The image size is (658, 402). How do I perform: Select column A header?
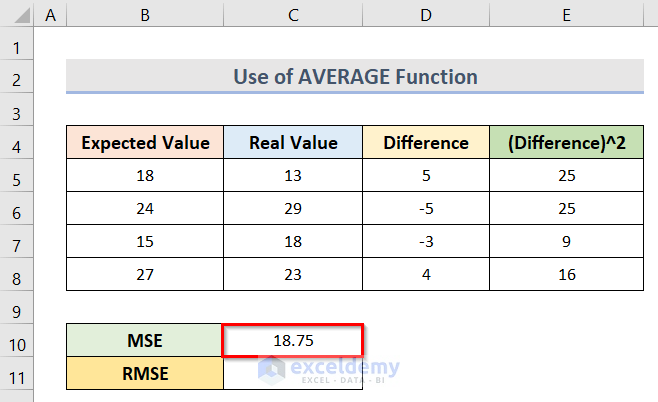[50, 14]
